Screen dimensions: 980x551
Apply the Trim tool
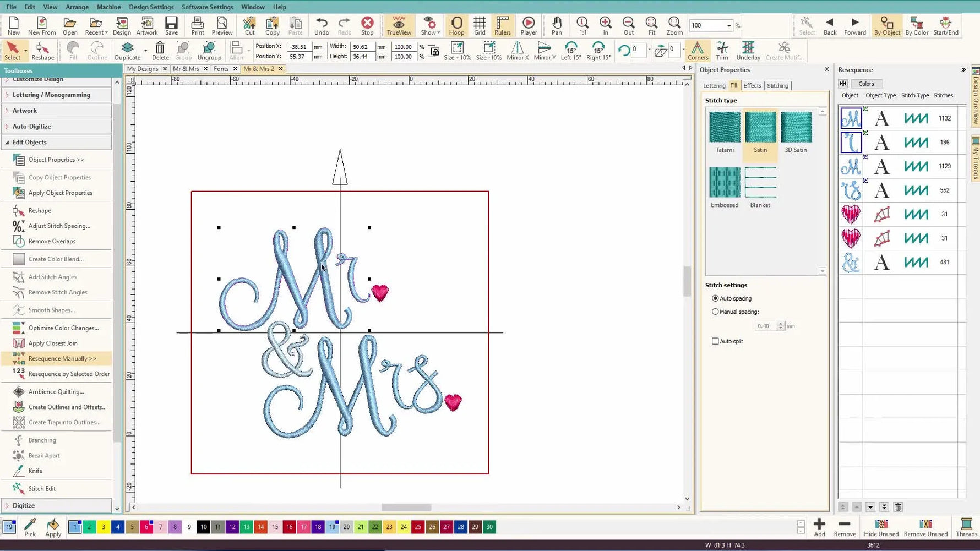[722, 51]
